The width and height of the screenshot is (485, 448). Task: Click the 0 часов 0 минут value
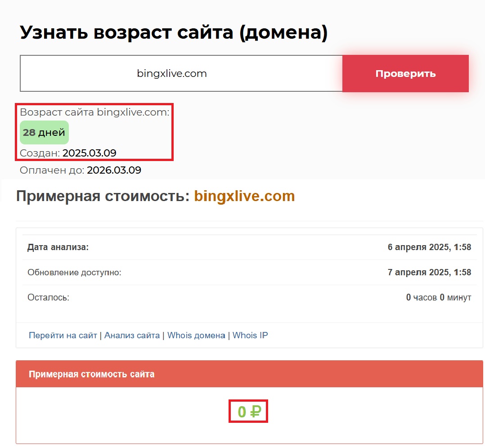[x=438, y=298]
